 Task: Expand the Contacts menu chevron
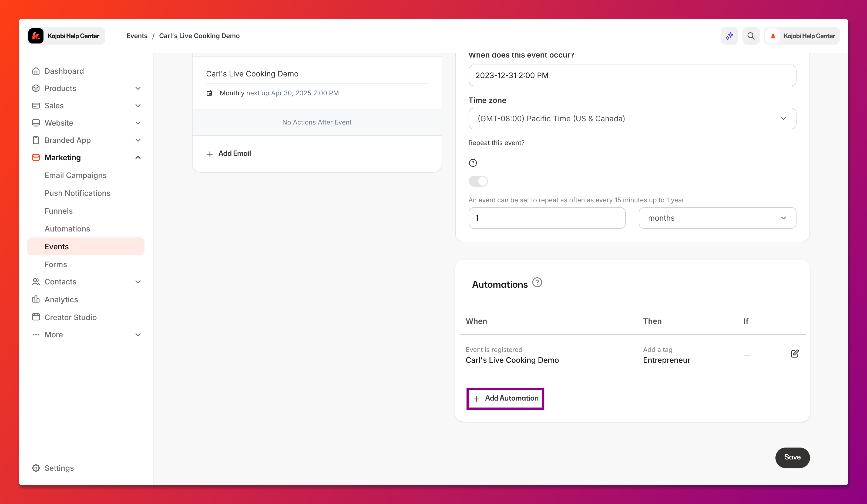[138, 281]
